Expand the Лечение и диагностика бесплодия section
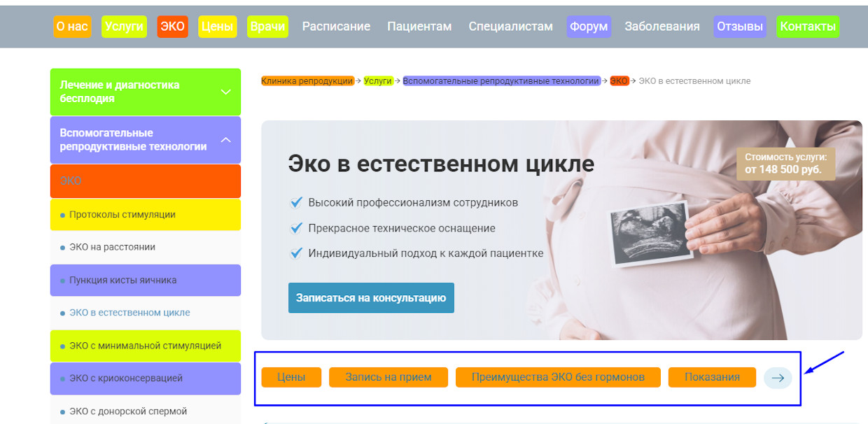 tap(225, 92)
